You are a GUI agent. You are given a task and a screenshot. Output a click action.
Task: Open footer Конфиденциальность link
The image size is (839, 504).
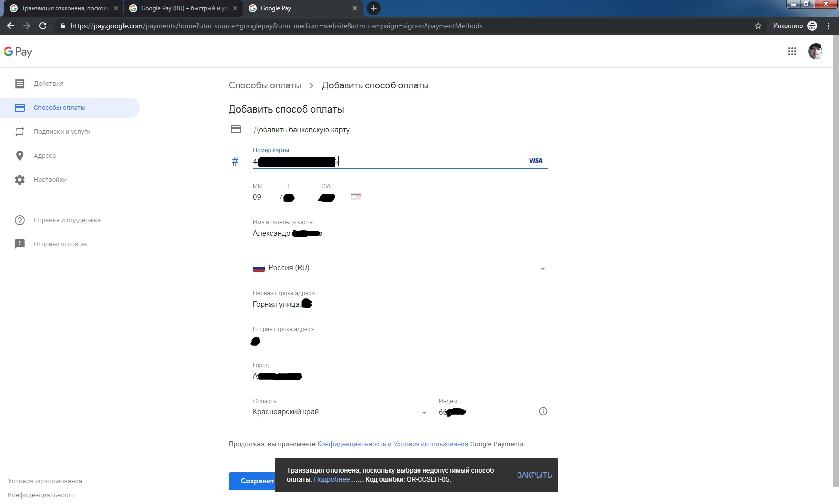click(x=41, y=495)
